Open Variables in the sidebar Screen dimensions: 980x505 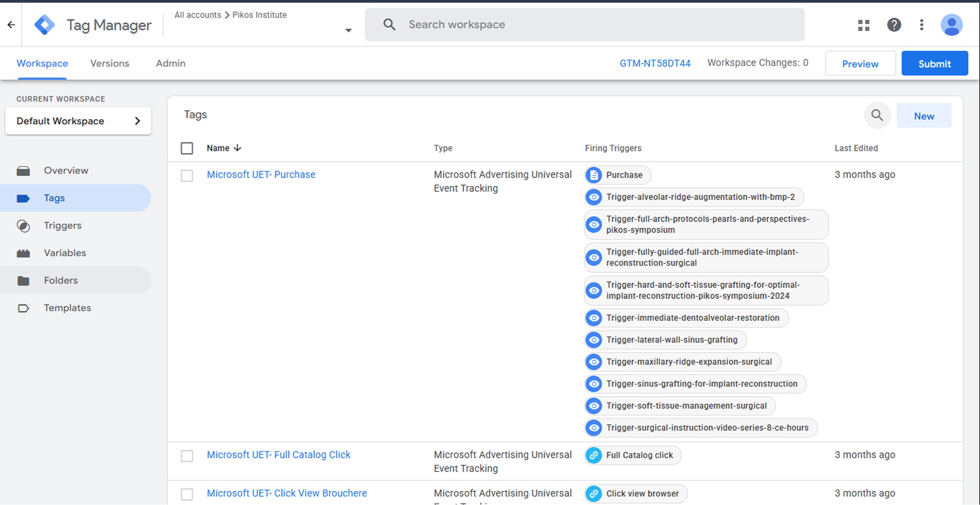point(76,253)
